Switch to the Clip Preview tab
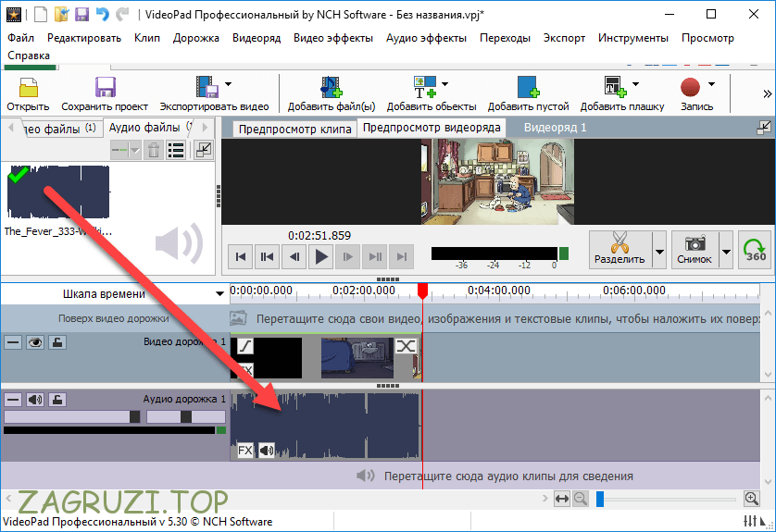 (x=294, y=129)
